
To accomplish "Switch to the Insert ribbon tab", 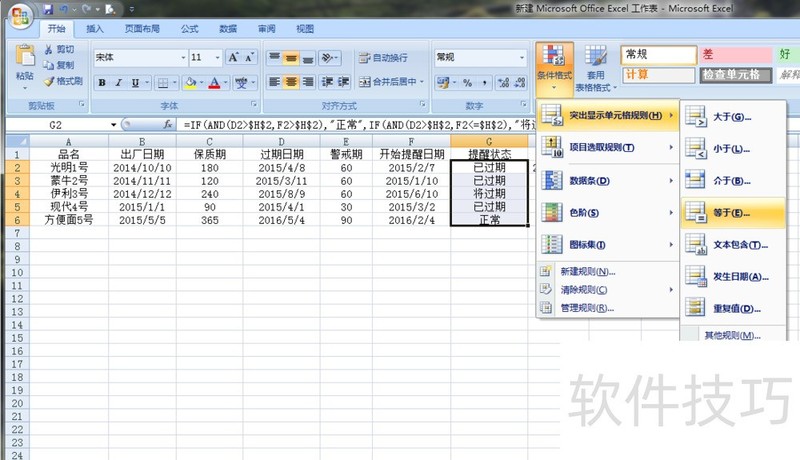I will tap(94, 30).
